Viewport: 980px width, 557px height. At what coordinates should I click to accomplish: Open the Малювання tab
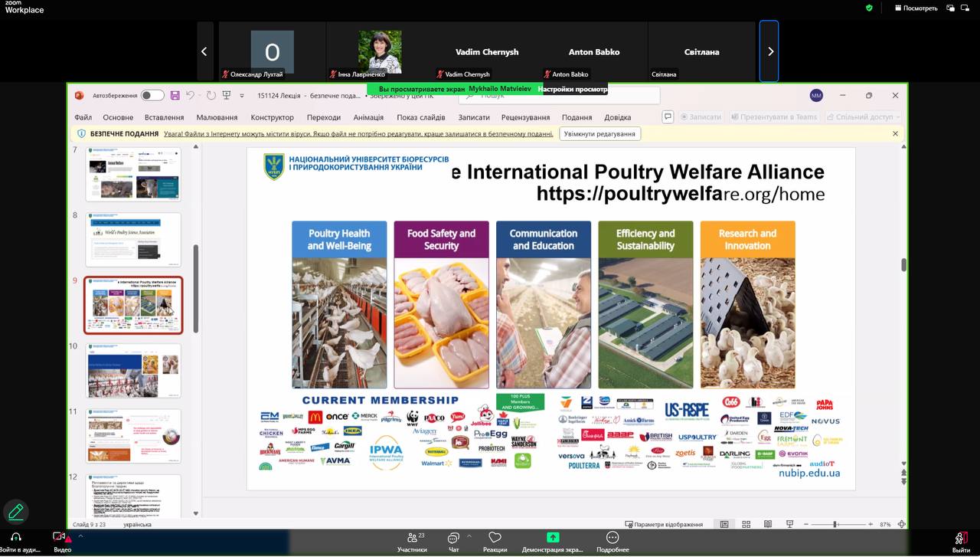(x=217, y=117)
